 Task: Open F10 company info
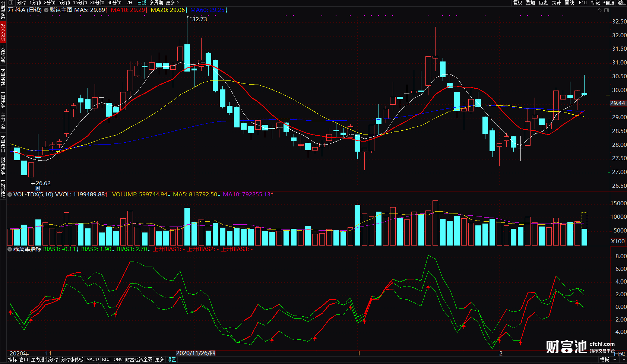[x=583, y=3]
